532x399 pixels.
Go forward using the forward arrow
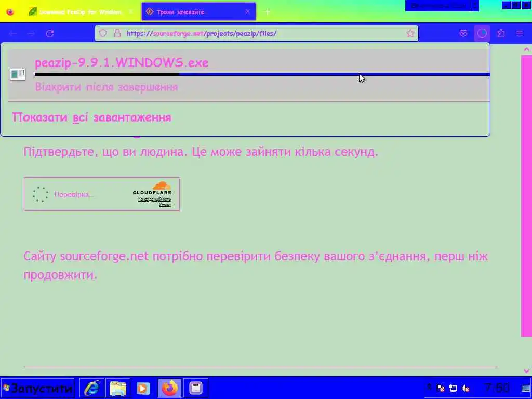tap(31, 34)
